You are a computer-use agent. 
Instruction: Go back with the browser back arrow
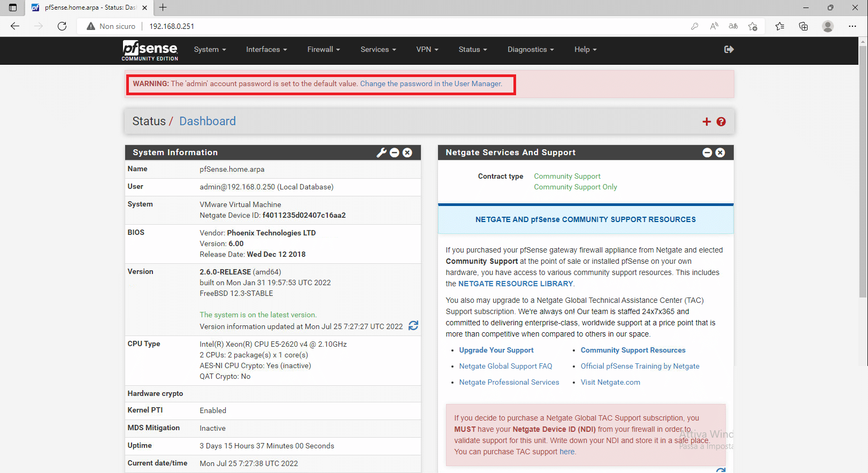[x=15, y=26]
